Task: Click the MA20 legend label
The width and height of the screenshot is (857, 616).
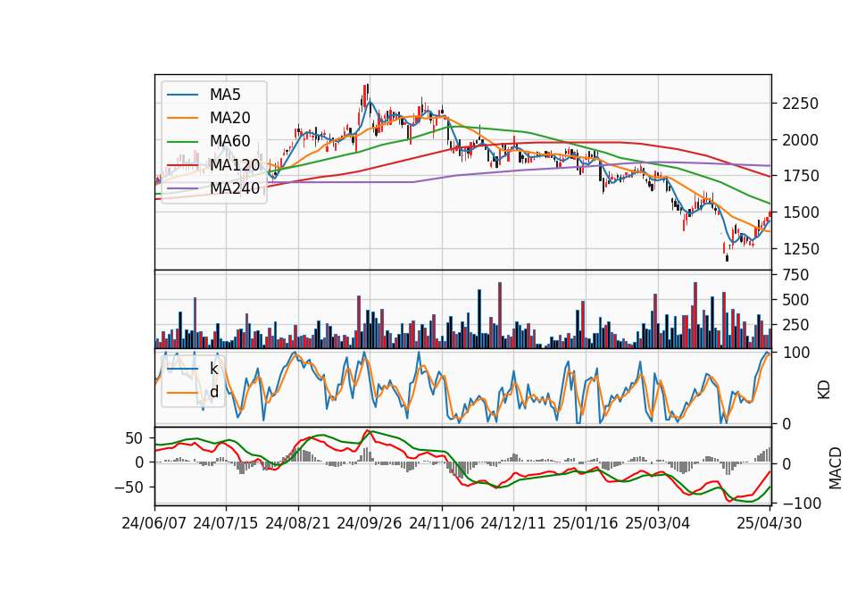Action: click(x=229, y=118)
